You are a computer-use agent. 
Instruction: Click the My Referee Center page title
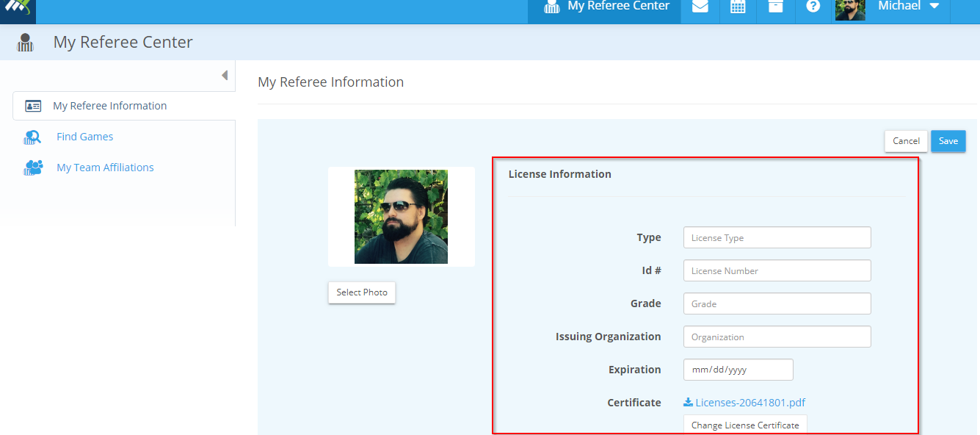click(x=123, y=43)
